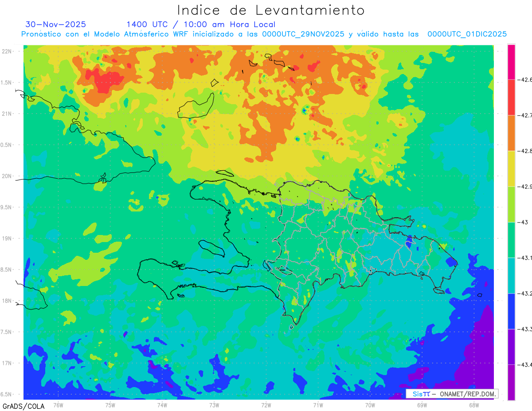The image size is (532, 411).
Task: Click the "-43.1" color scale label
Action: click(x=524, y=258)
